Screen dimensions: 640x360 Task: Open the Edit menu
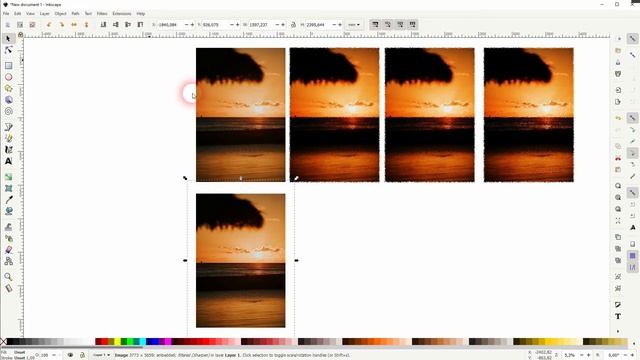pos(18,13)
